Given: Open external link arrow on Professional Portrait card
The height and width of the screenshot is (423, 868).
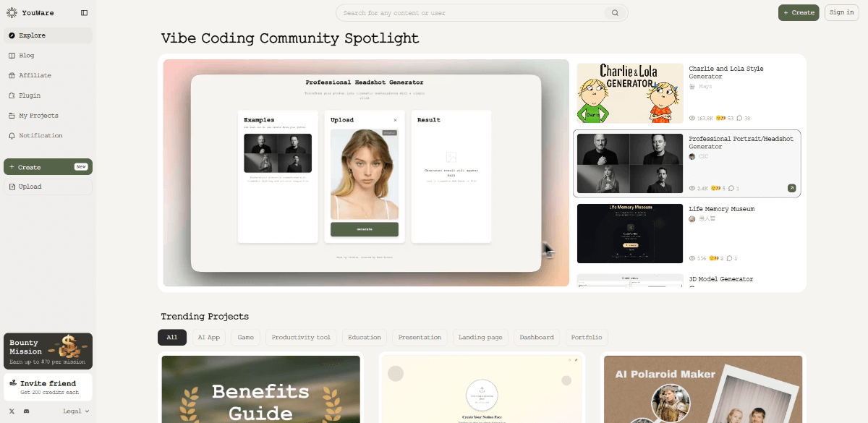Looking at the screenshot, I should click(x=791, y=188).
